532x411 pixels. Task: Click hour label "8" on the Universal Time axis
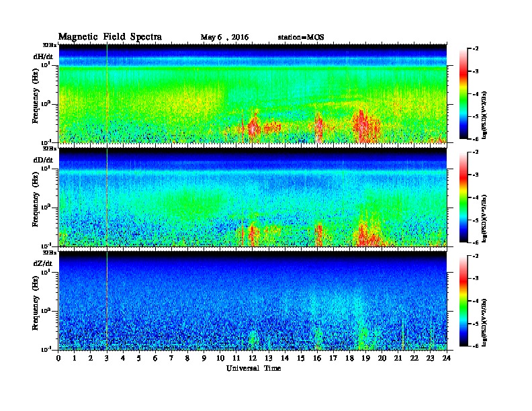(x=187, y=358)
